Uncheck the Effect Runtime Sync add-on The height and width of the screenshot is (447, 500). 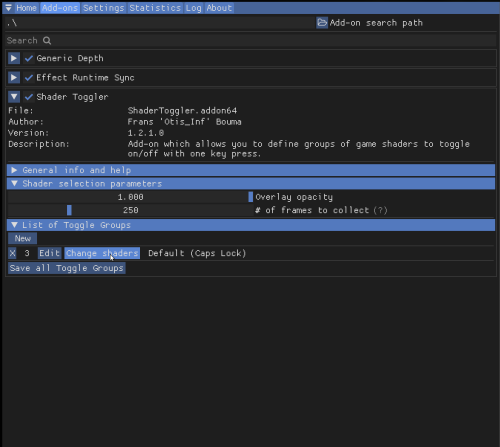coord(29,78)
